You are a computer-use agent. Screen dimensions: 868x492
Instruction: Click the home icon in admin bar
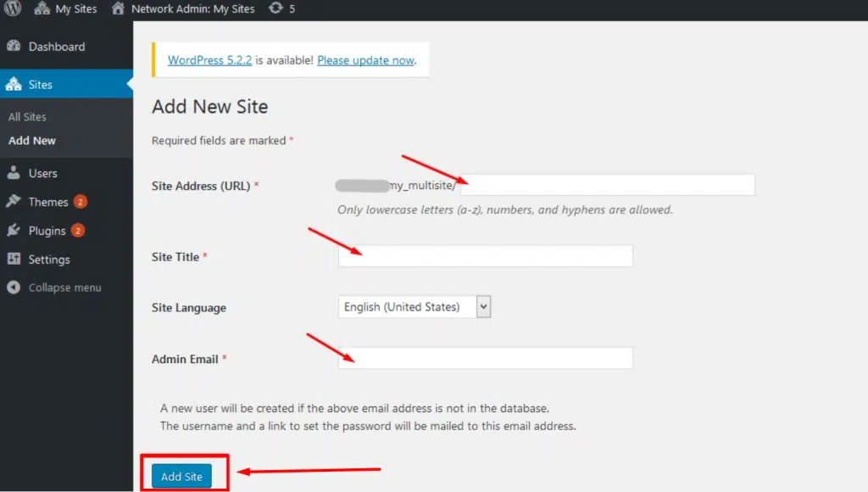pos(118,8)
